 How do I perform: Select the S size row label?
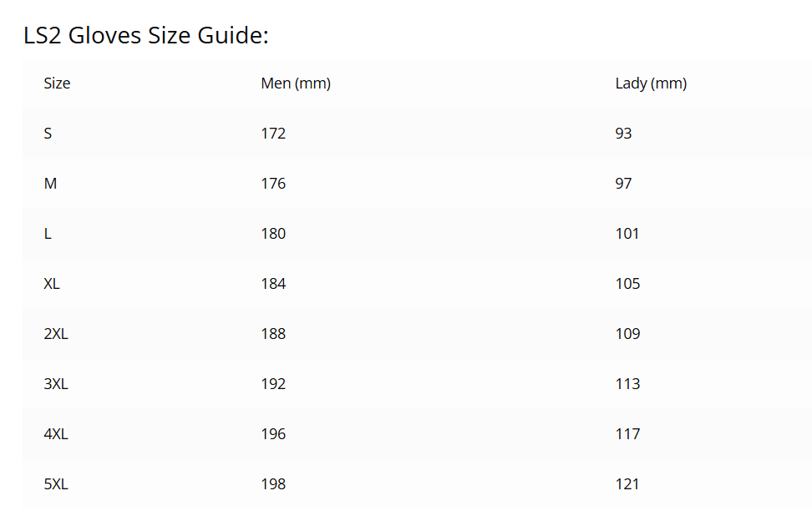(x=48, y=134)
